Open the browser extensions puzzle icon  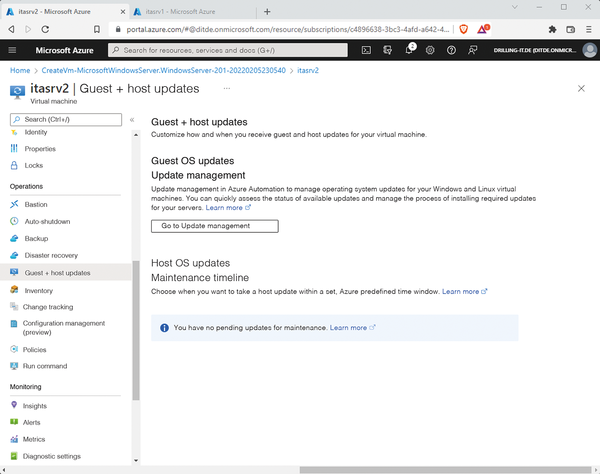552,29
